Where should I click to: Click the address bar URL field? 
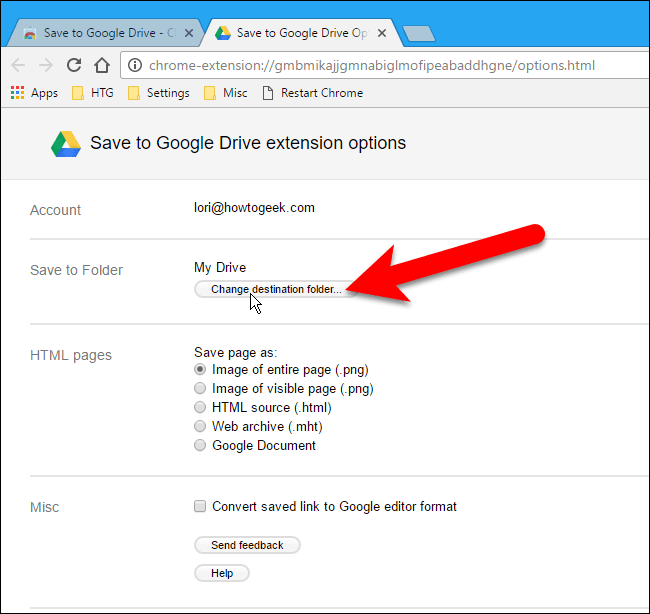tap(380, 66)
